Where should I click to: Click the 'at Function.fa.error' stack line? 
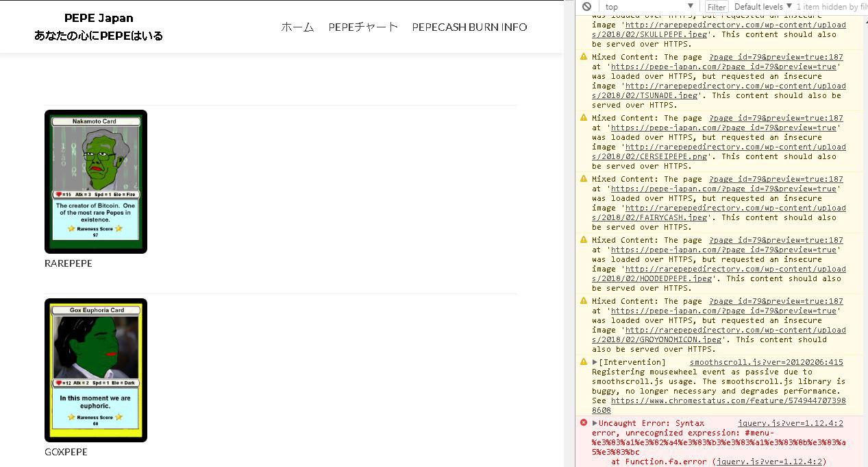[719, 462]
